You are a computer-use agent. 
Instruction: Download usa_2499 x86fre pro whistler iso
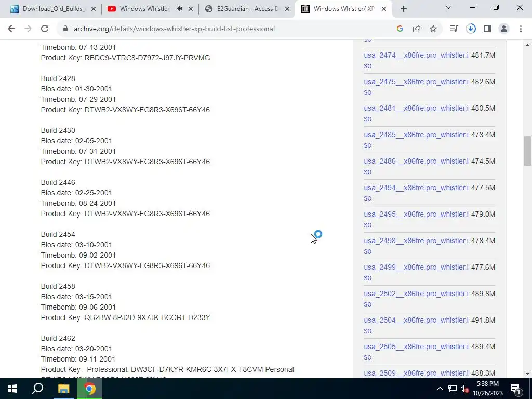[x=416, y=272]
